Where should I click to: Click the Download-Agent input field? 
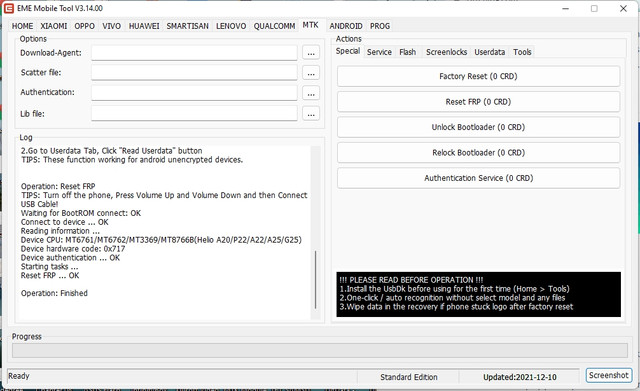[x=194, y=53]
